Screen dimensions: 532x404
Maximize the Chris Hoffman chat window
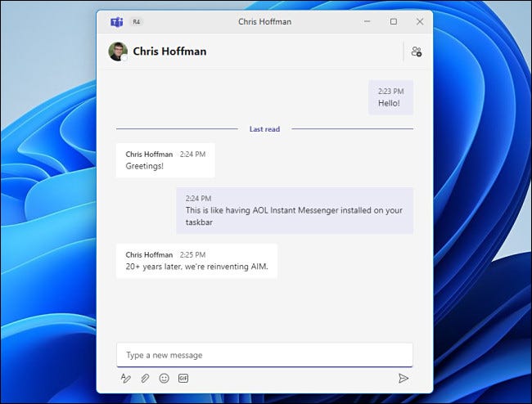pos(394,21)
